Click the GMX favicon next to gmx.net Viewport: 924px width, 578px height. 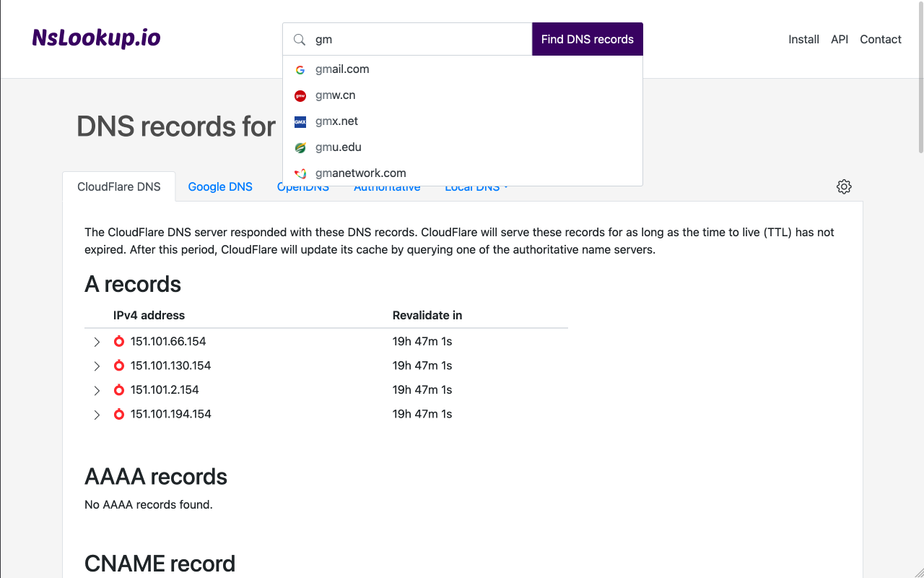coord(300,121)
